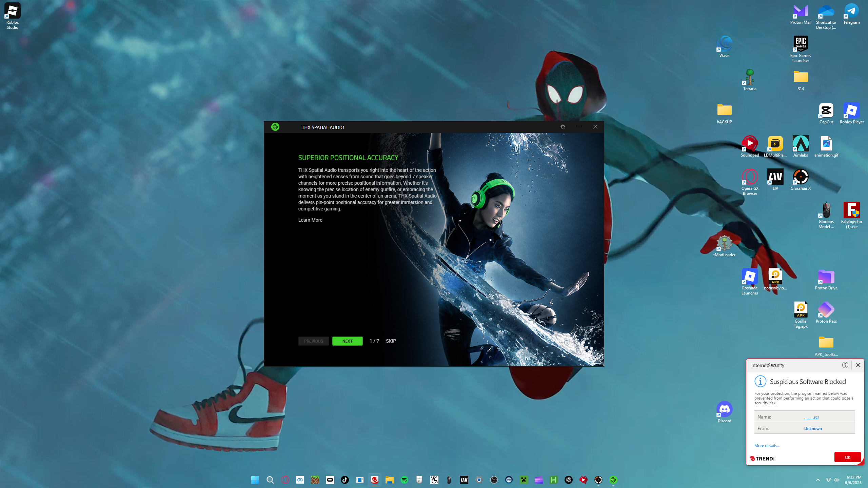Select the Epic Games Launcher icon
This screenshot has width=868, height=488.
click(x=801, y=49)
